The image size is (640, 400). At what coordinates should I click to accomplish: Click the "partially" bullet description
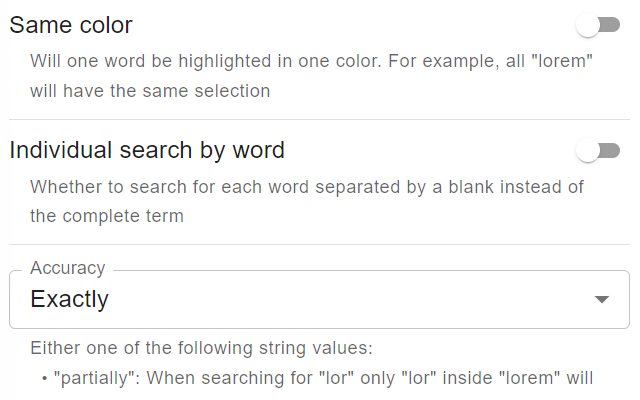pos(324,378)
